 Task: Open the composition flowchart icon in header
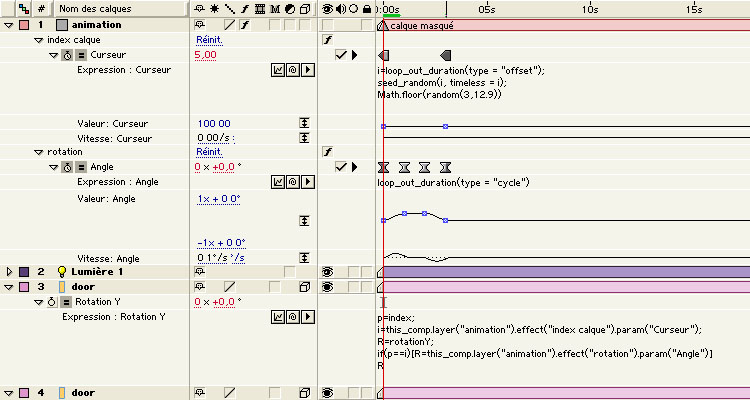pos(24,9)
